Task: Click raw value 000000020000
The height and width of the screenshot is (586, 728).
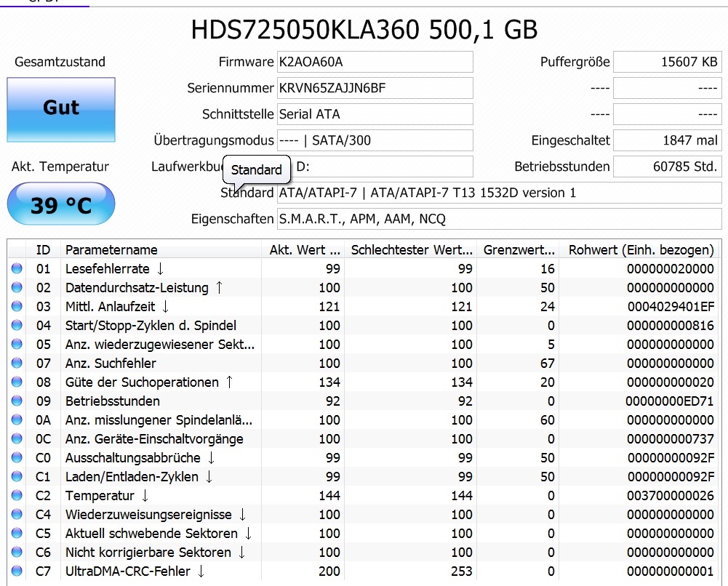Action: pyautogui.click(x=671, y=268)
